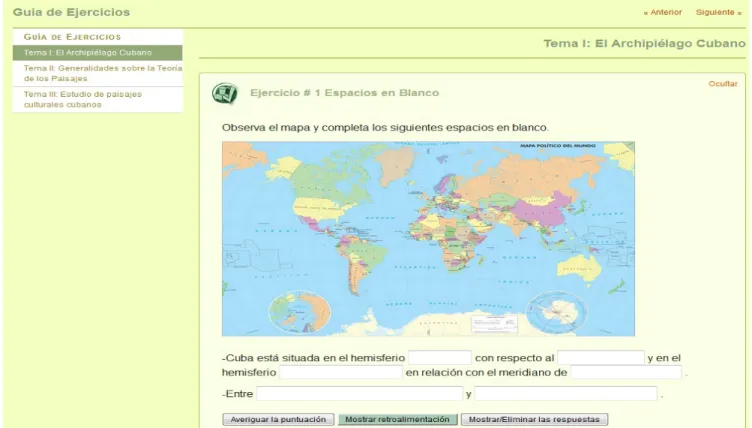
Task: Go to the Anterior page link
Action: (x=662, y=12)
